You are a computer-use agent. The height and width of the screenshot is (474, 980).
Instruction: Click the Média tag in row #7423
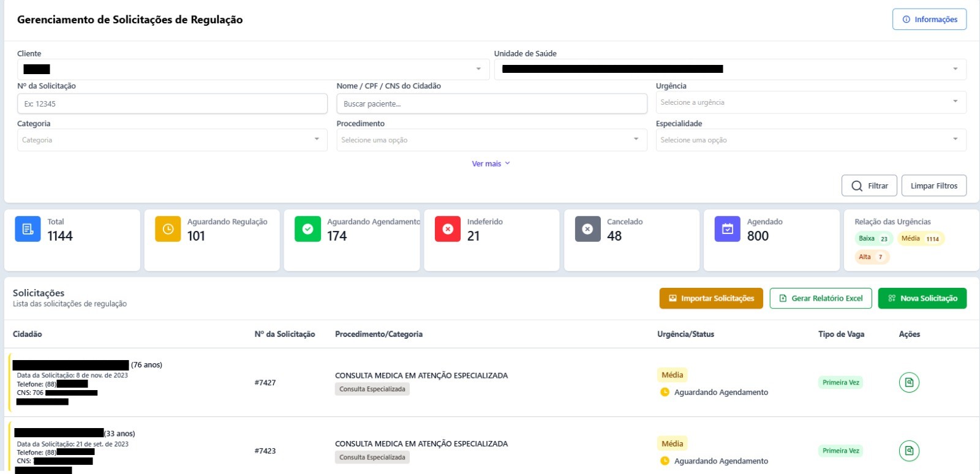coord(673,443)
